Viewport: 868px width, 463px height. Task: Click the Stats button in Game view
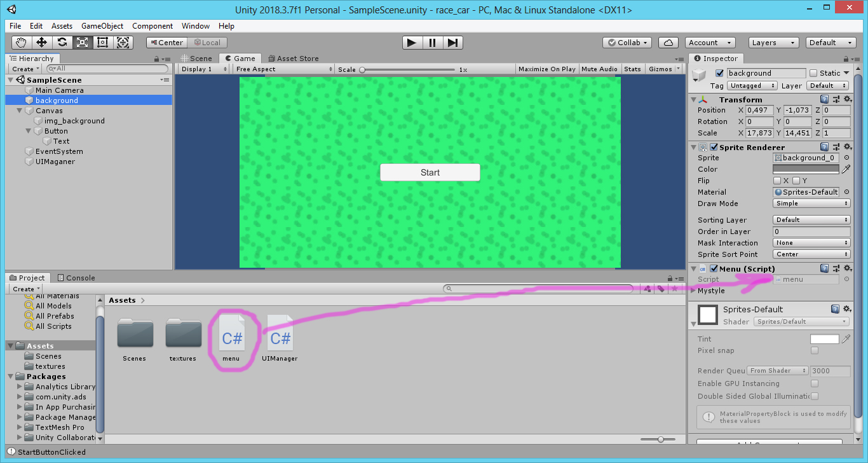pos(633,69)
